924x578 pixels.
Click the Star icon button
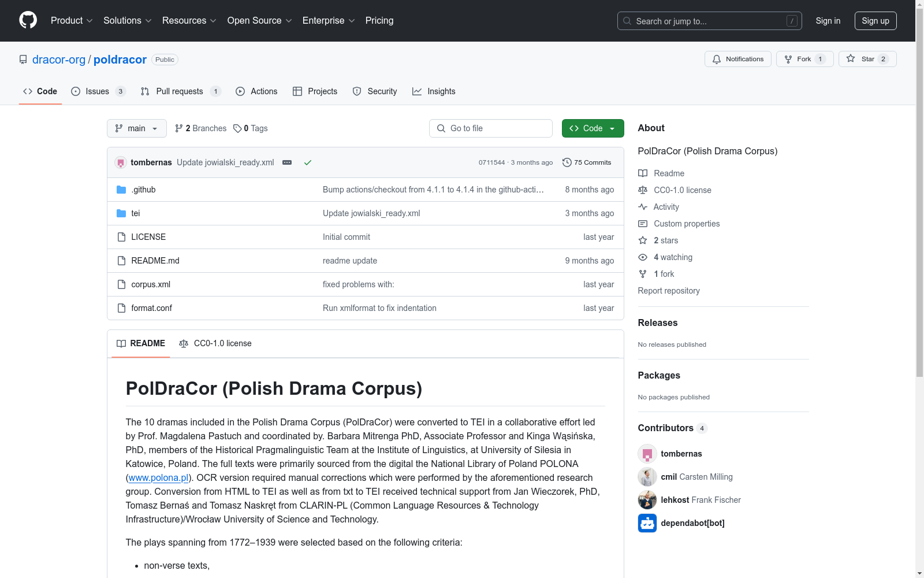867,59
